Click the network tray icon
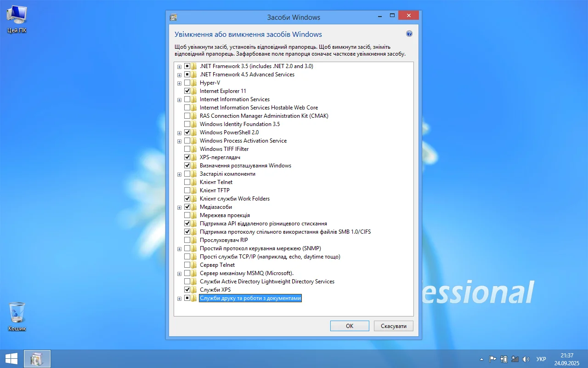588x368 pixels. 515,359
